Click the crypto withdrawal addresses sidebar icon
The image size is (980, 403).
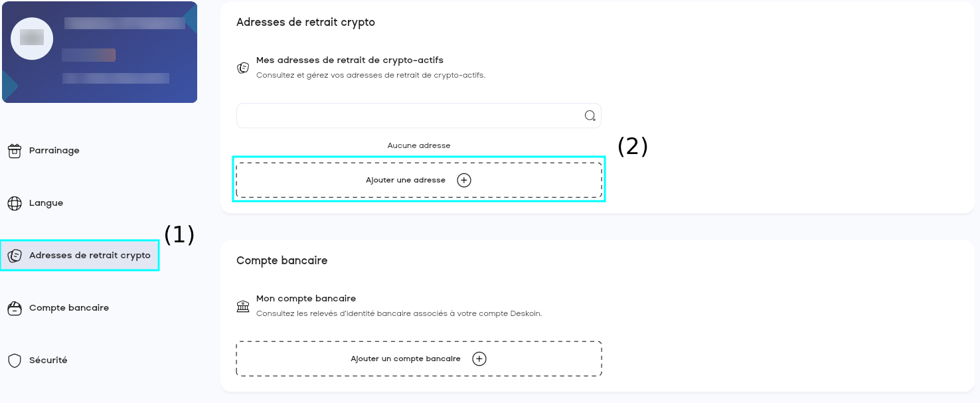(x=15, y=256)
